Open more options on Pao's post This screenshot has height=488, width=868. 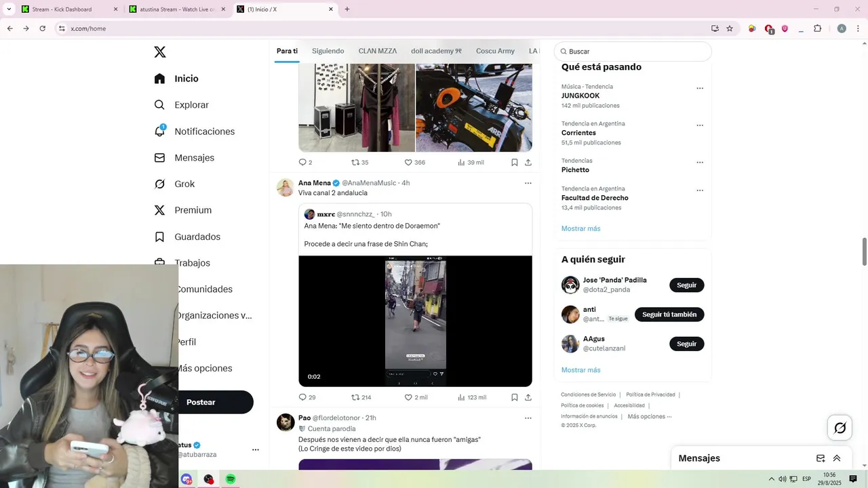click(x=528, y=418)
